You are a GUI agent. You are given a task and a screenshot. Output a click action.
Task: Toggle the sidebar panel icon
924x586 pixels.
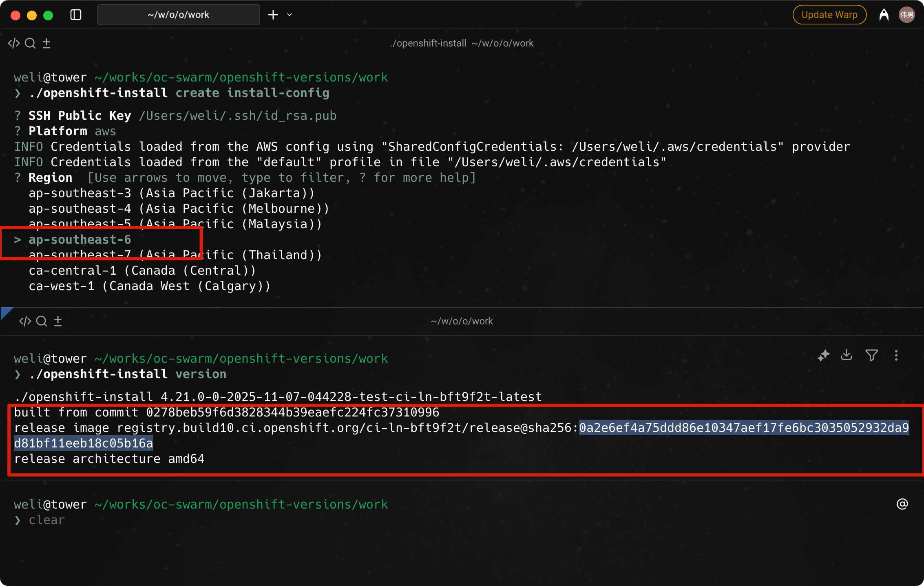pyautogui.click(x=76, y=15)
